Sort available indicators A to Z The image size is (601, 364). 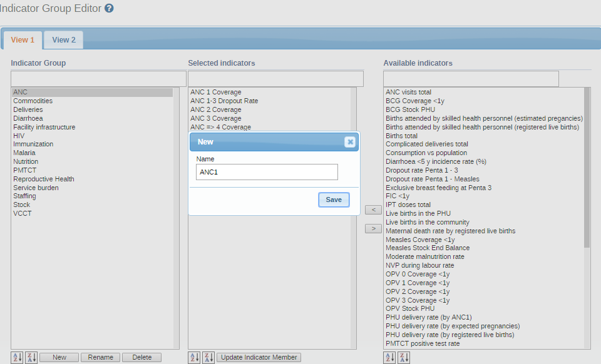(x=389, y=357)
